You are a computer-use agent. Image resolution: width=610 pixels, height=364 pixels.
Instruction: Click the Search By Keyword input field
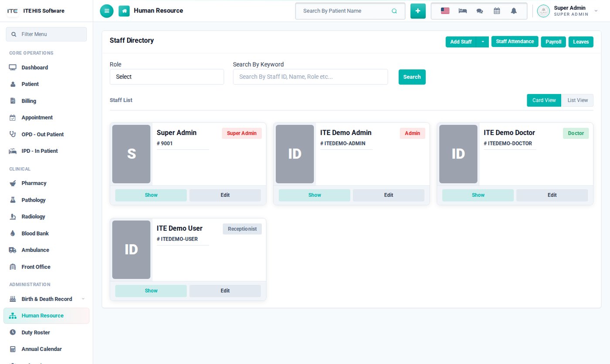click(310, 77)
